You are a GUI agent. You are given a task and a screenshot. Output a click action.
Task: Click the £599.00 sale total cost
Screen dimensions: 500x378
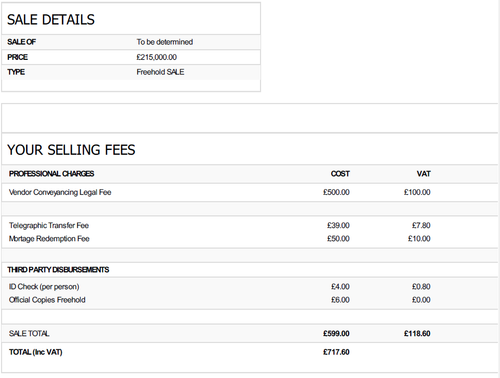pyautogui.click(x=336, y=334)
